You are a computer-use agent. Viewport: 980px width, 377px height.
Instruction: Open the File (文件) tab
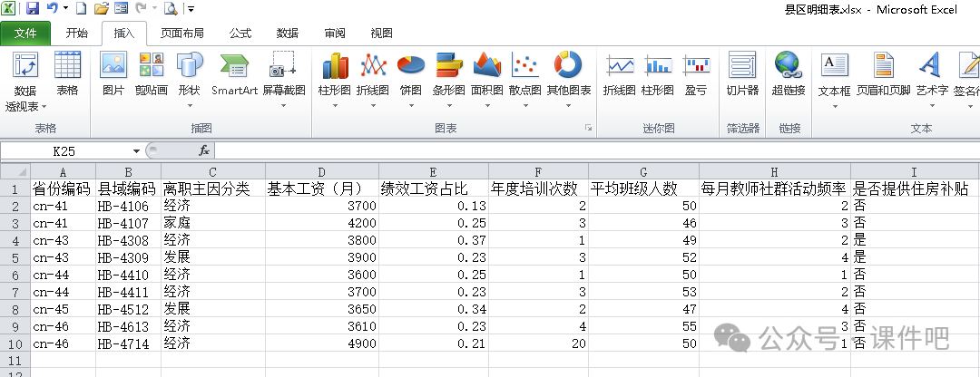[x=25, y=34]
